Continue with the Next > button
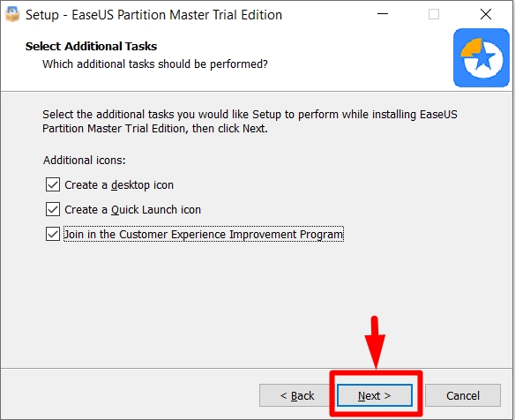The image size is (515, 420). click(x=375, y=395)
